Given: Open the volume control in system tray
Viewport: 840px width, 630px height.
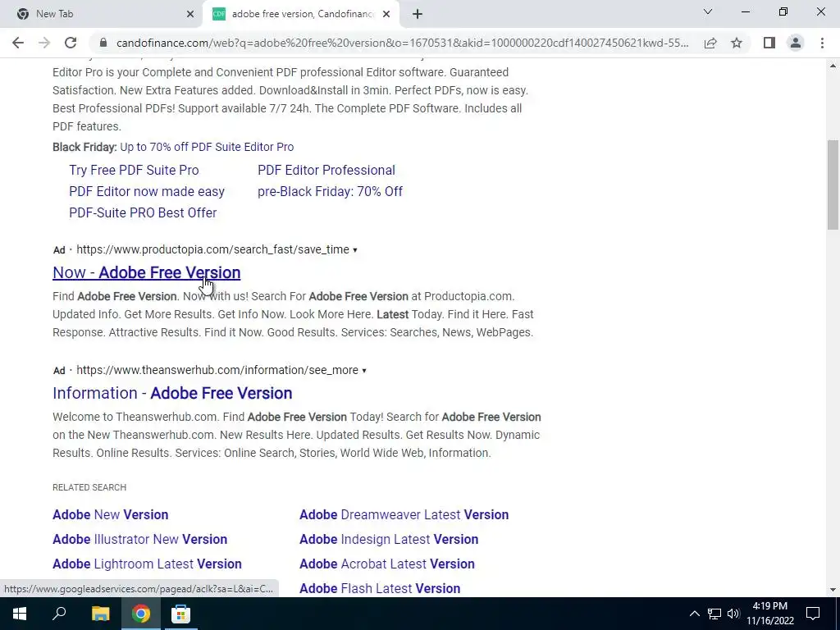Looking at the screenshot, I should (x=733, y=614).
